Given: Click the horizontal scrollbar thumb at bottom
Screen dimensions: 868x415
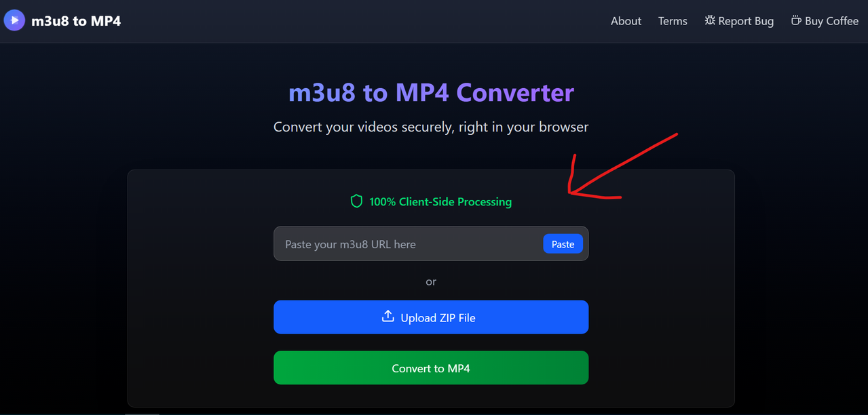Looking at the screenshot, I should 143,413.
